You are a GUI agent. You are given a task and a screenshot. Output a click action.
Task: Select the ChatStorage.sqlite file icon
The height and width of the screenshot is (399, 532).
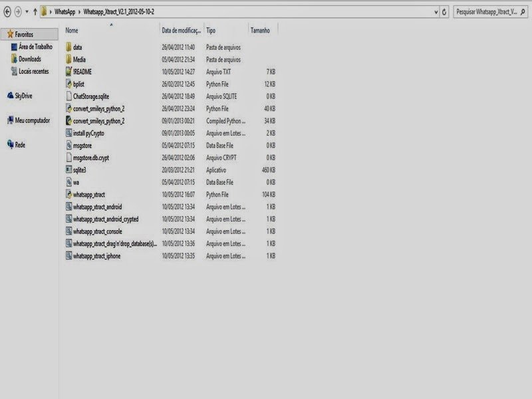68,96
